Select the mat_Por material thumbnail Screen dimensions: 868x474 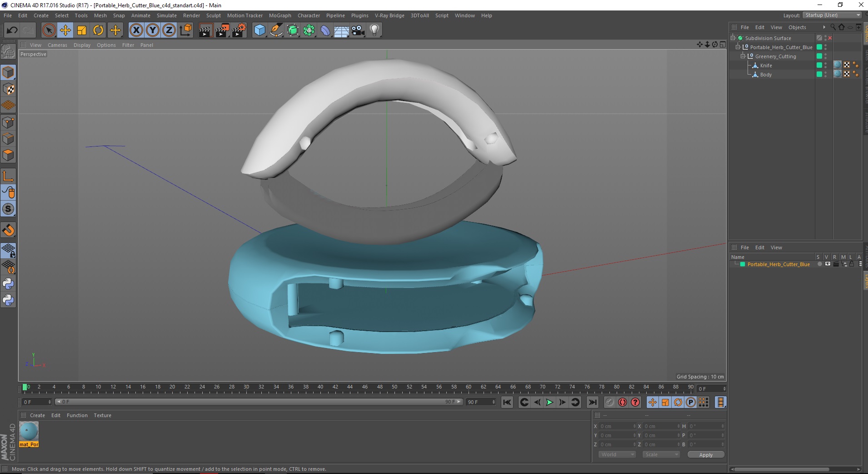[29, 431]
